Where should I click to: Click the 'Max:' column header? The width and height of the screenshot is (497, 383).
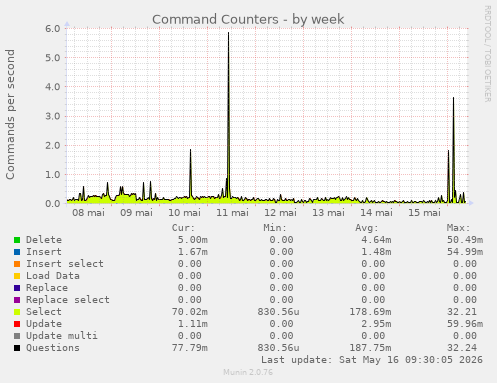[x=458, y=228]
